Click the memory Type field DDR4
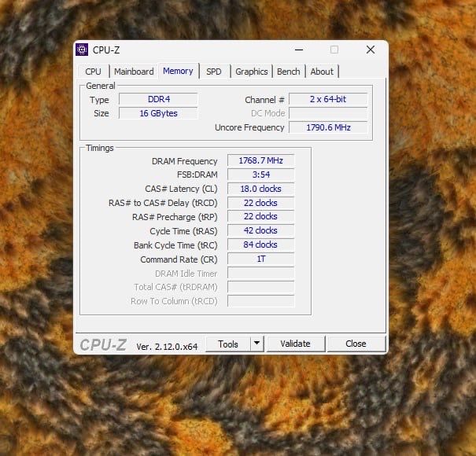 point(158,99)
